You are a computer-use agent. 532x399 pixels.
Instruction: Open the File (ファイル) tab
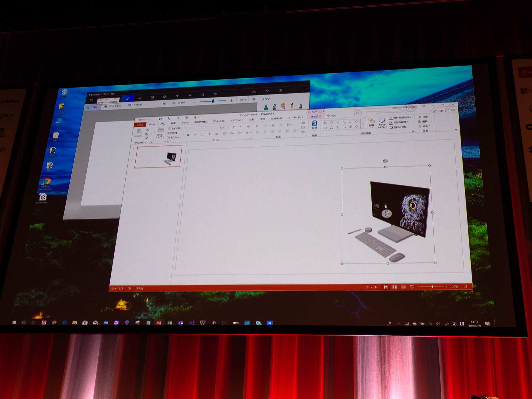(140, 125)
